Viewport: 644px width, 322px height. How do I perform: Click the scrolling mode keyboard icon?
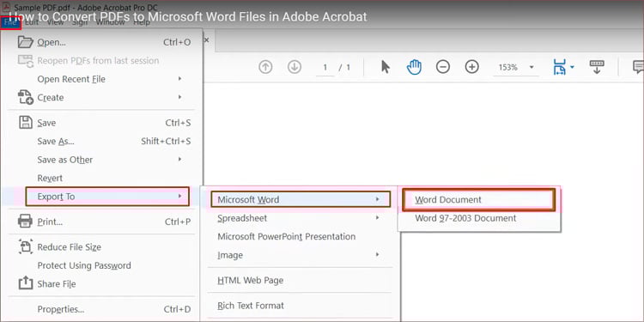point(597,66)
